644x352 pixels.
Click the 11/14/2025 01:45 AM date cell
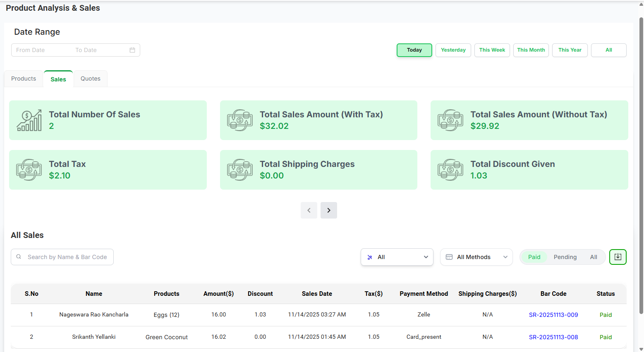(x=317, y=337)
